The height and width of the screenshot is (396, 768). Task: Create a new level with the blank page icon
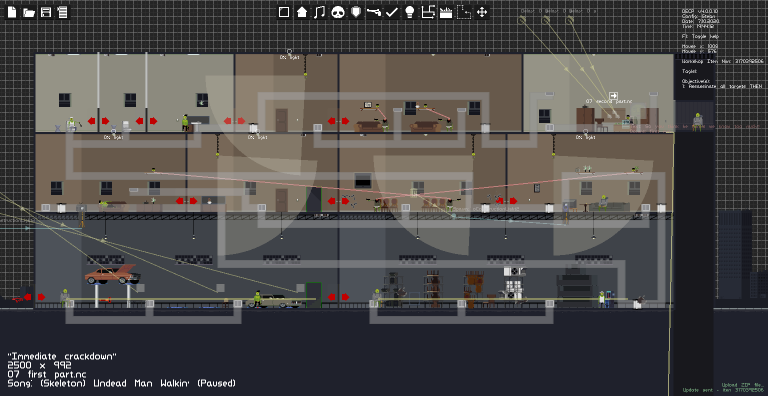pos(12,12)
